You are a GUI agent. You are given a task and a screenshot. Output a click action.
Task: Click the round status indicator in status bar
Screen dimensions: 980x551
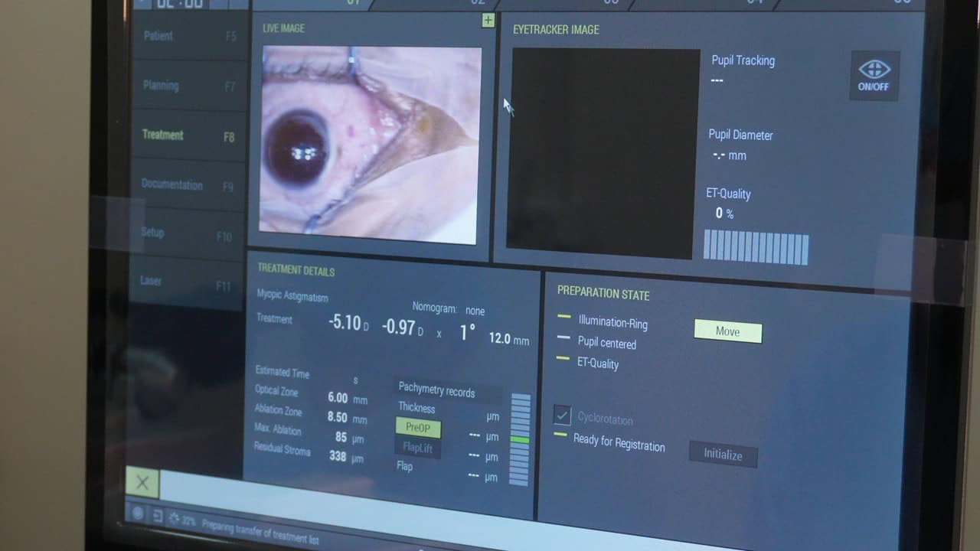[138, 514]
